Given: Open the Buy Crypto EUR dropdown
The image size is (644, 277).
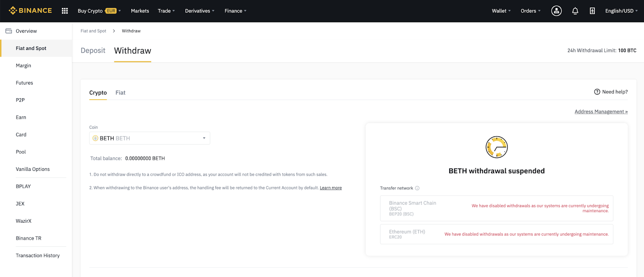Looking at the screenshot, I should 99,11.
